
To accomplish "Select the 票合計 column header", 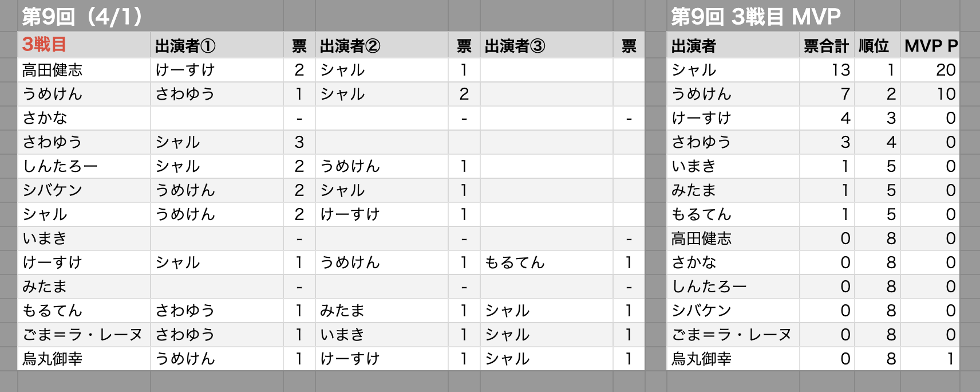I will [827, 45].
